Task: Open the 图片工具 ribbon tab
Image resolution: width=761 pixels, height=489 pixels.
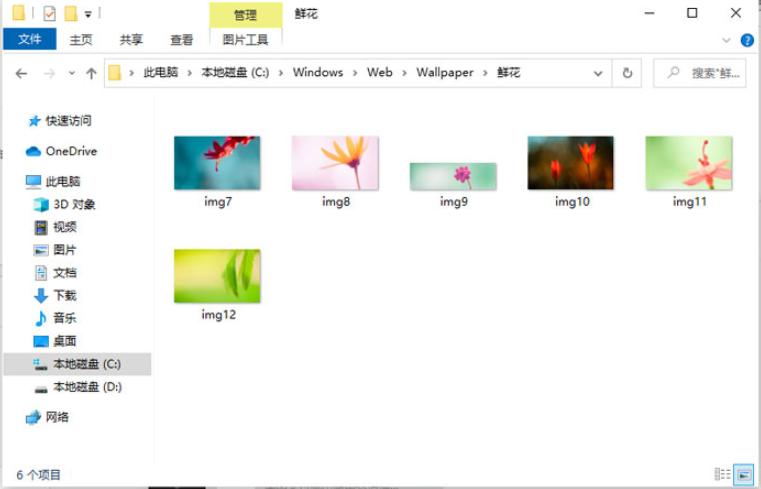Action: 246,40
